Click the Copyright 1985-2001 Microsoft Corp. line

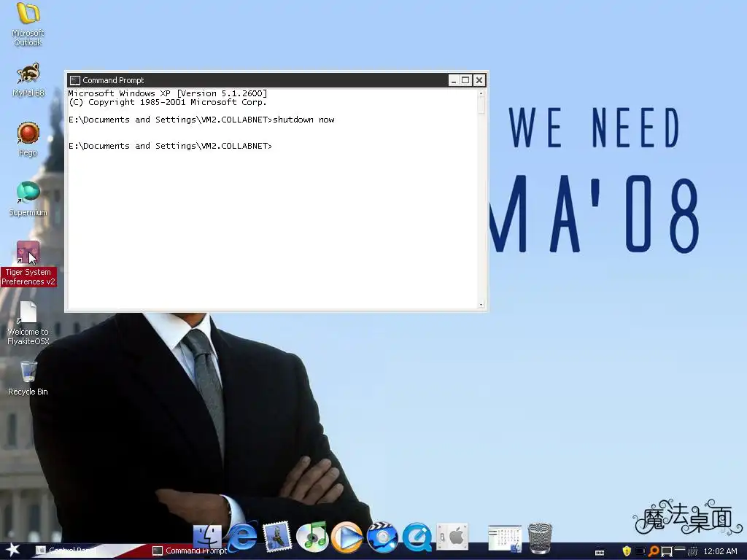[168, 102]
